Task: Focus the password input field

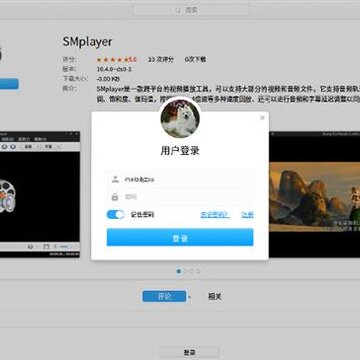Action: [x=180, y=197]
